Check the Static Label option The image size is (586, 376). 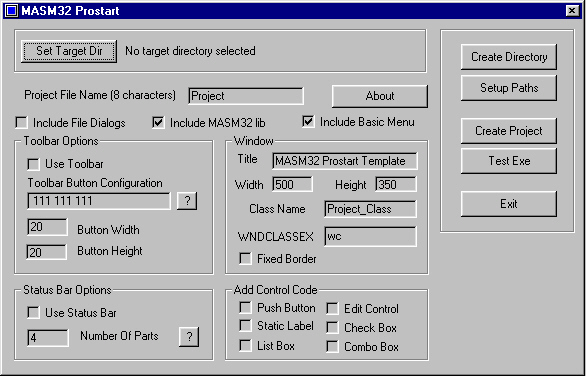pyautogui.click(x=246, y=326)
